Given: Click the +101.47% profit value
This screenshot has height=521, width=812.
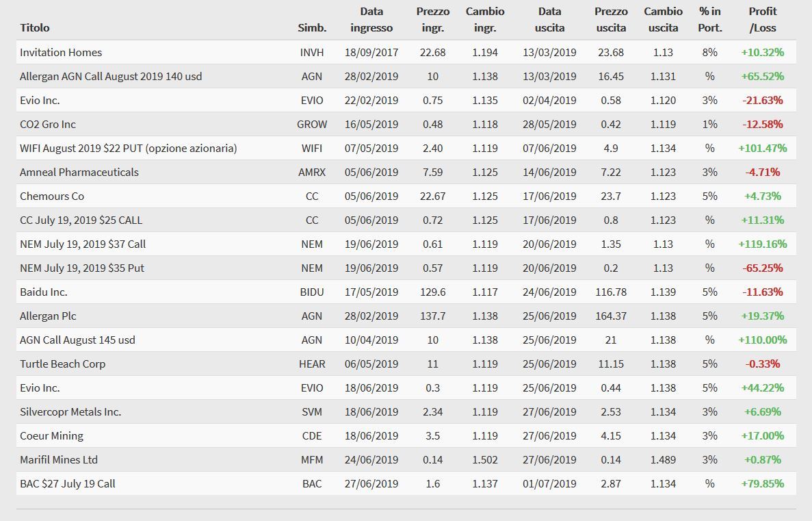Looking at the screenshot, I should pyautogui.click(x=762, y=149).
